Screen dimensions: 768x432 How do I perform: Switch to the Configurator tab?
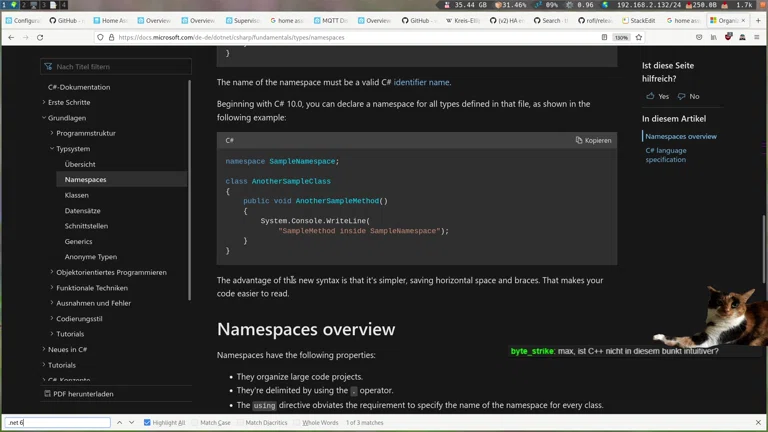tap(23, 21)
